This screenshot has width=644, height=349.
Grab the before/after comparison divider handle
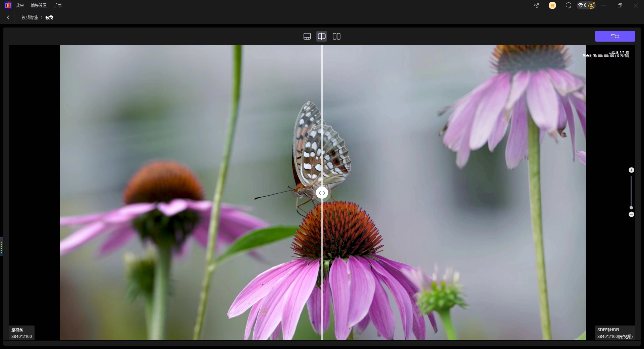pos(322,193)
